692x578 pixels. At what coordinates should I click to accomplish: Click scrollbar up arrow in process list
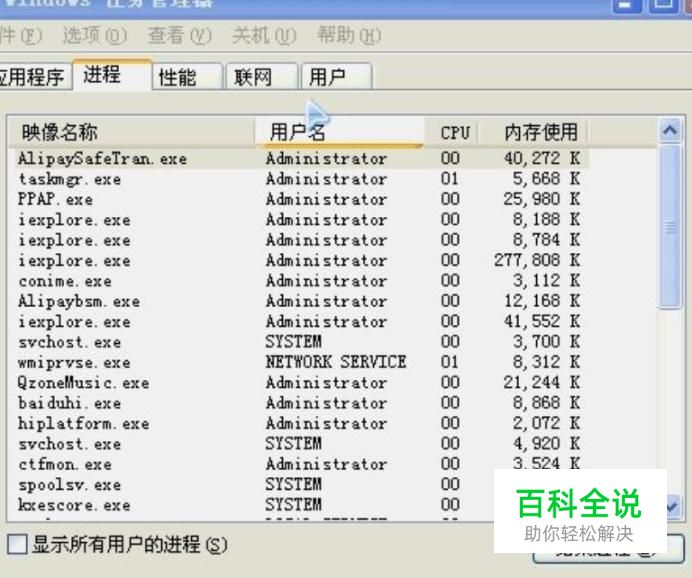pyautogui.click(x=670, y=130)
